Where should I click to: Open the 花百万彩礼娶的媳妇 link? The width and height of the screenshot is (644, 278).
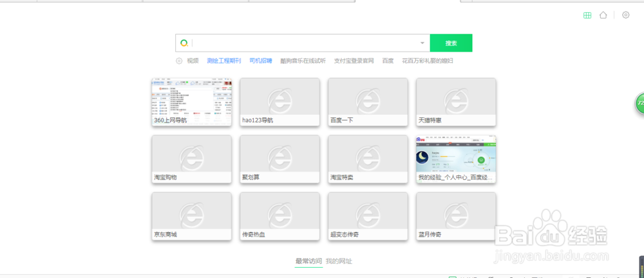[x=428, y=61]
